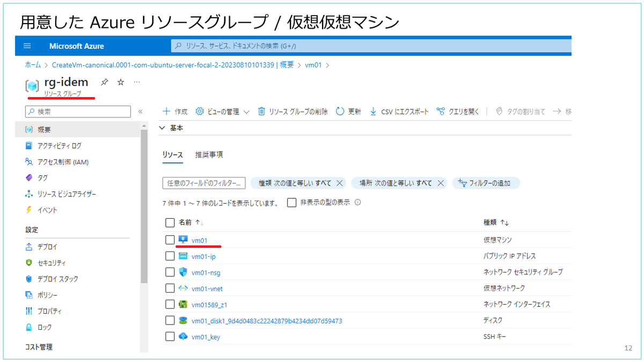Click the ポリシー icon in sidebar

tap(29, 295)
